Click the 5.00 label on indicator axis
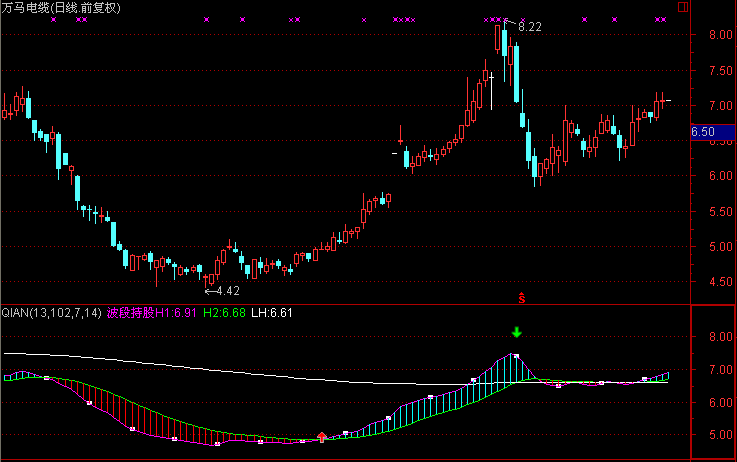737x462 pixels. click(x=716, y=435)
